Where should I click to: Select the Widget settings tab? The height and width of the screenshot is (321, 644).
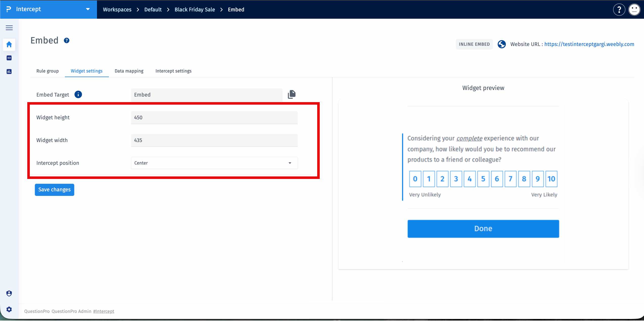point(87,71)
